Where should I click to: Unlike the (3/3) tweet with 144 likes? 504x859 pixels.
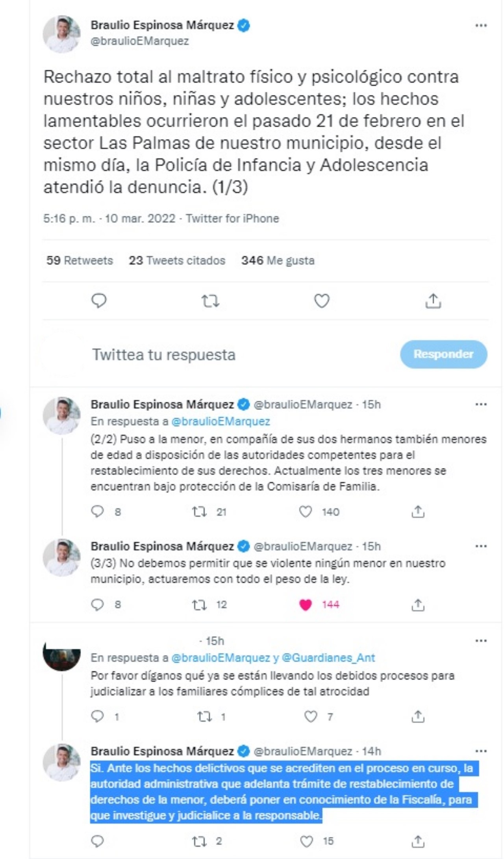click(306, 605)
